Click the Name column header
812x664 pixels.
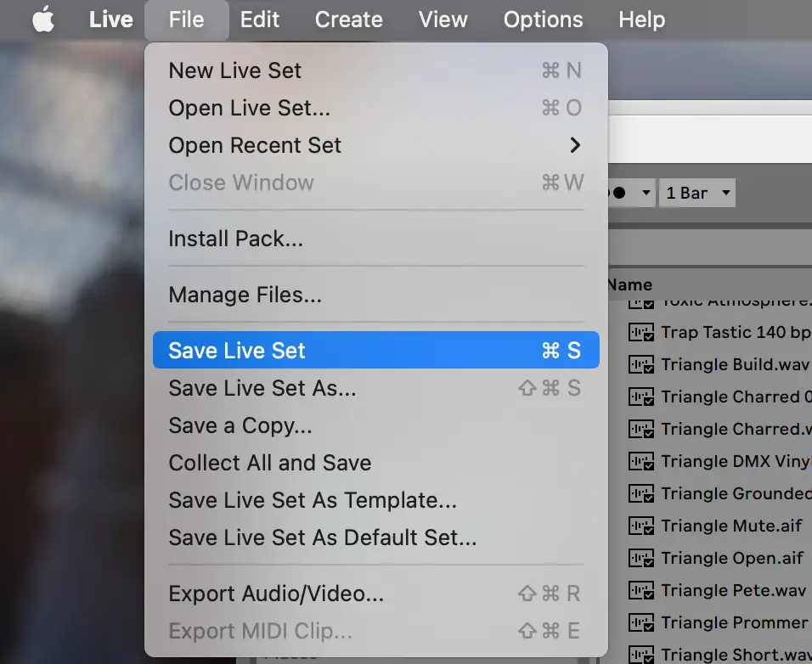(x=630, y=285)
